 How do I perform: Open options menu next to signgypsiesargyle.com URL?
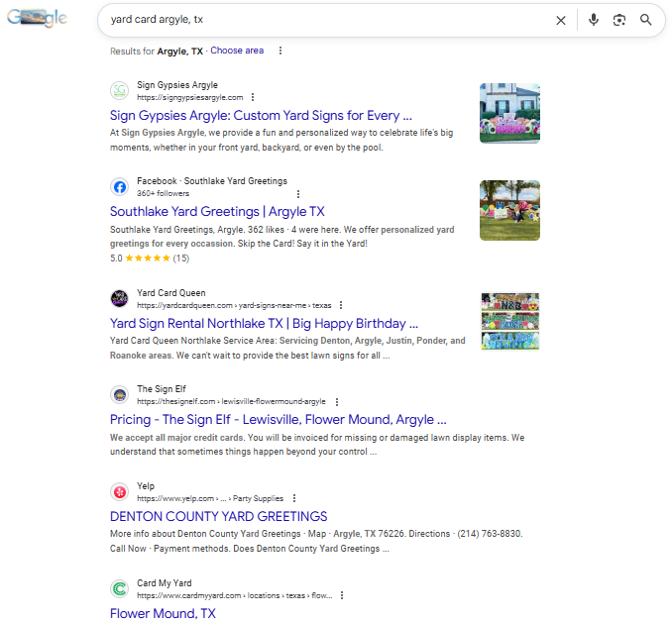[253, 97]
